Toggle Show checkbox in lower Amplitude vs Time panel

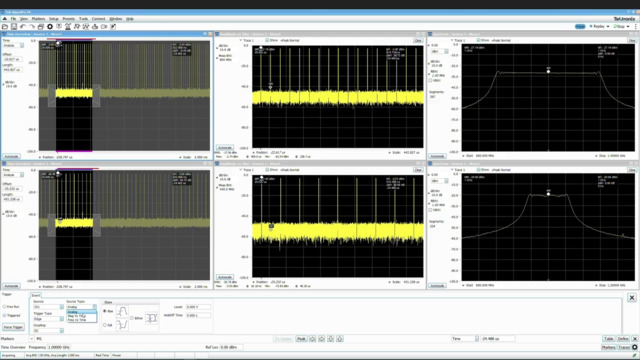point(267,170)
